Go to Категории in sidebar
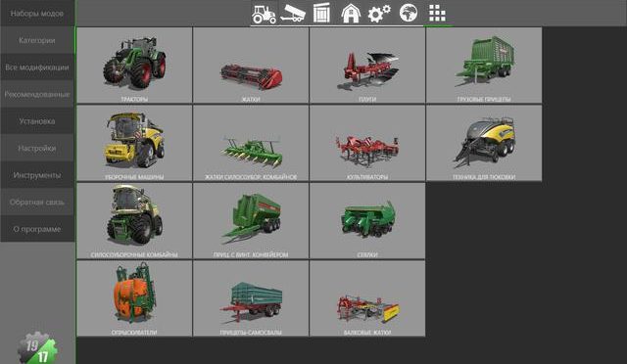Image resolution: width=627 pixels, height=364 pixels. point(37,40)
